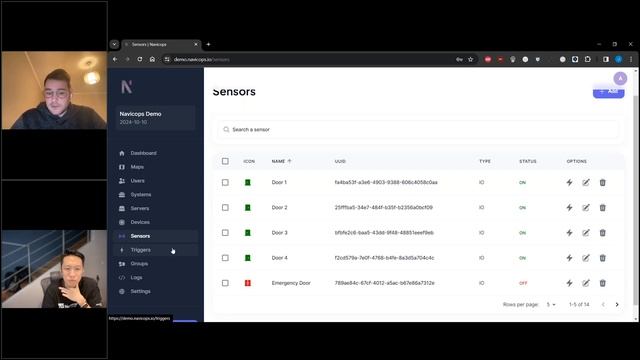This screenshot has width=640, height=360.
Task: Click the green Door 1 icon
Action: [247, 182]
